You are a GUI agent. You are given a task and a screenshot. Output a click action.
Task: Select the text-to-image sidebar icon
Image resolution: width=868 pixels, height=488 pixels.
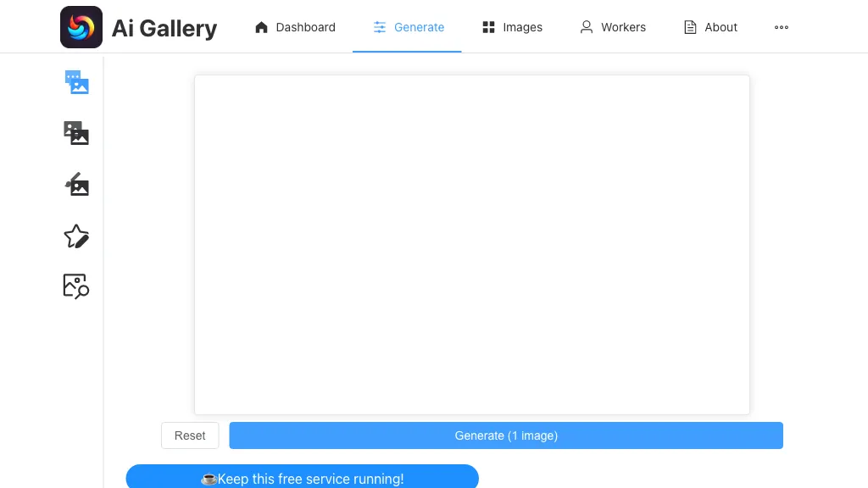click(76, 82)
